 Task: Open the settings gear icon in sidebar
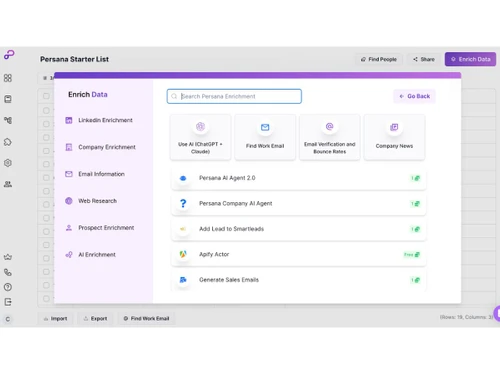point(8,163)
